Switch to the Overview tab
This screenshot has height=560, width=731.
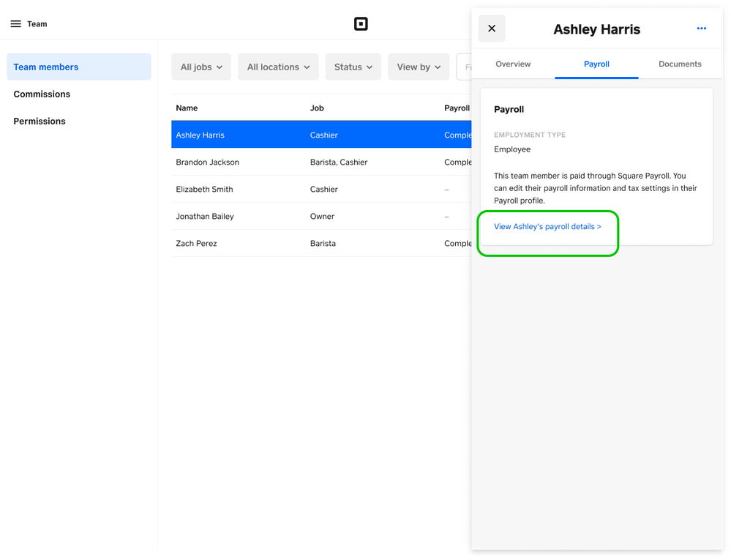tap(513, 64)
